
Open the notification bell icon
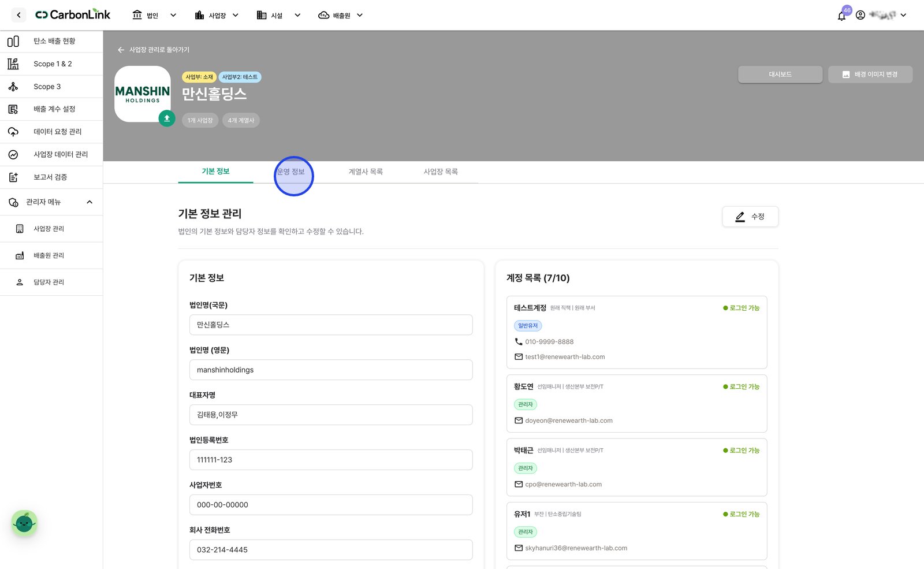pyautogui.click(x=841, y=16)
